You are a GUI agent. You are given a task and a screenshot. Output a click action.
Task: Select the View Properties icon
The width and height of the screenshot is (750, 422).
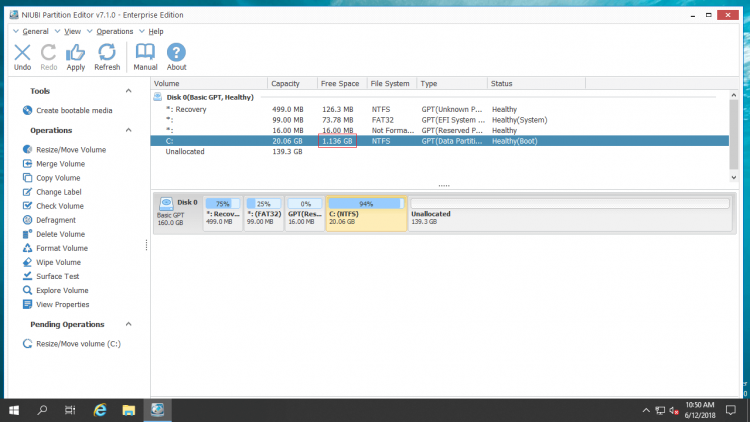(x=27, y=304)
